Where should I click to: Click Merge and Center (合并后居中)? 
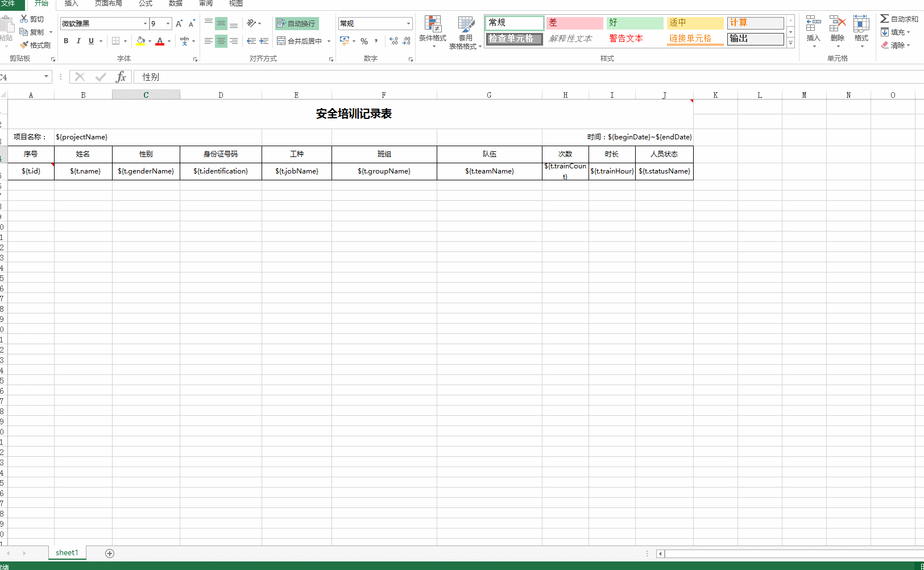coord(300,41)
